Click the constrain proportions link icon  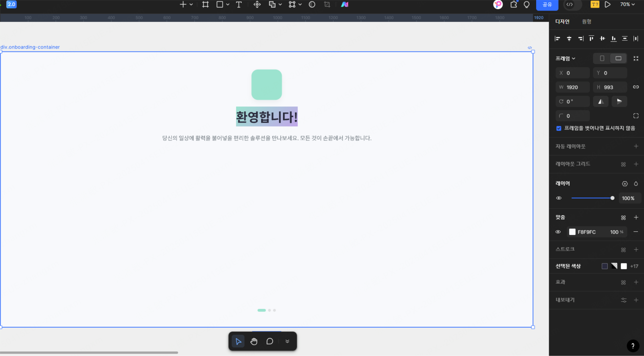[636, 87]
